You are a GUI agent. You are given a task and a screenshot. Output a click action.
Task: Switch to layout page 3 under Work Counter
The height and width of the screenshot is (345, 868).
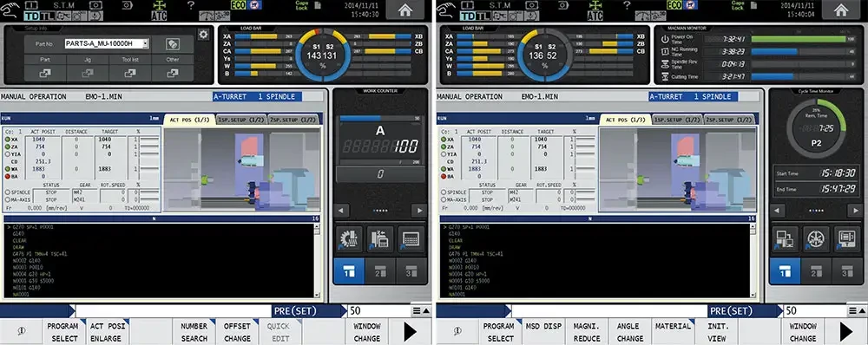click(x=411, y=271)
